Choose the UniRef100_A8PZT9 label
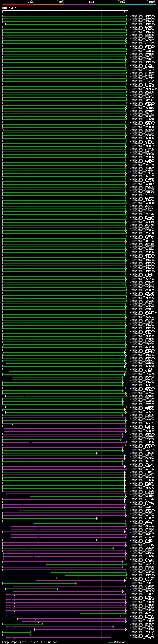158x644 pixels. 142,353
